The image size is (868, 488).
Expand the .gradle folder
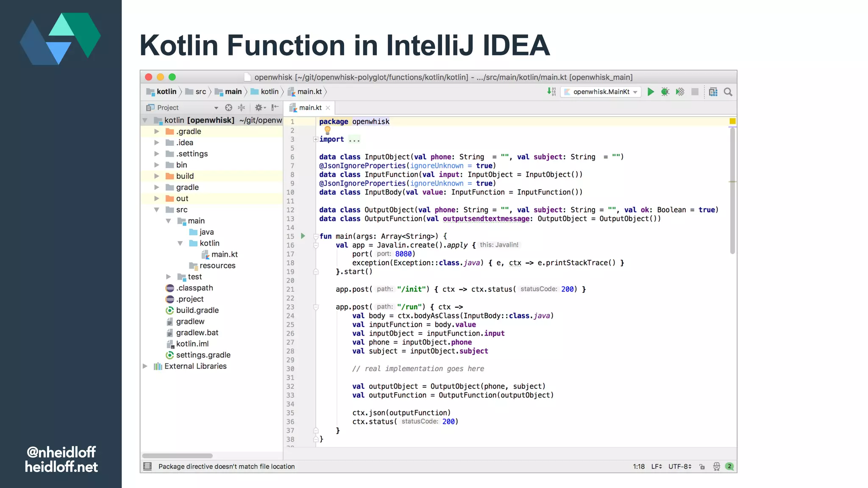click(x=156, y=131)
